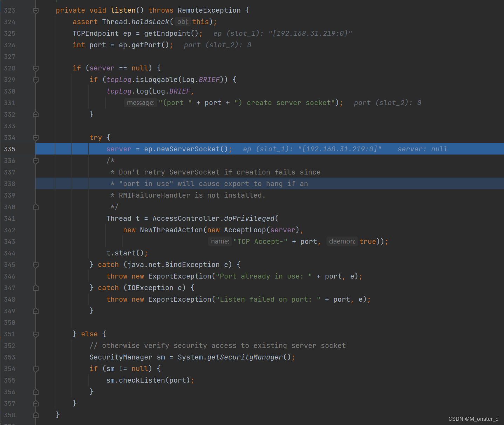This screenshot has width=504, height=425.
Task: Click the 'else' keyword on line 351
Action: pos(89,334)
